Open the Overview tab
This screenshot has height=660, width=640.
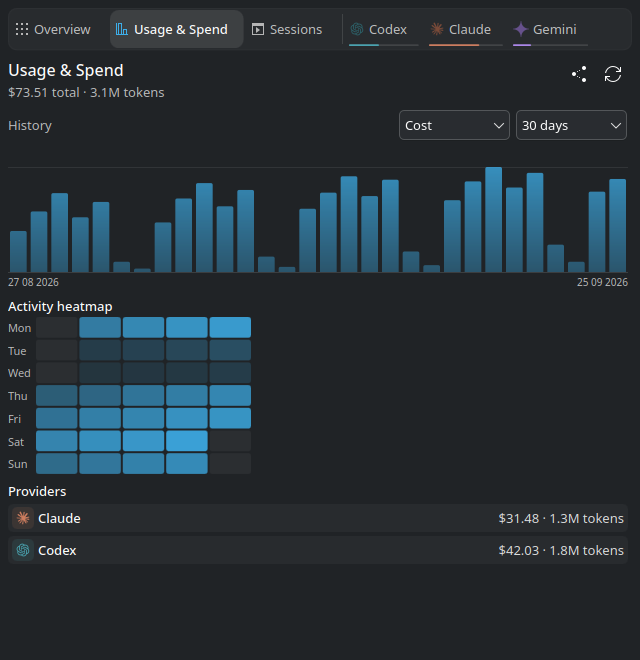[x=53, y=29]
